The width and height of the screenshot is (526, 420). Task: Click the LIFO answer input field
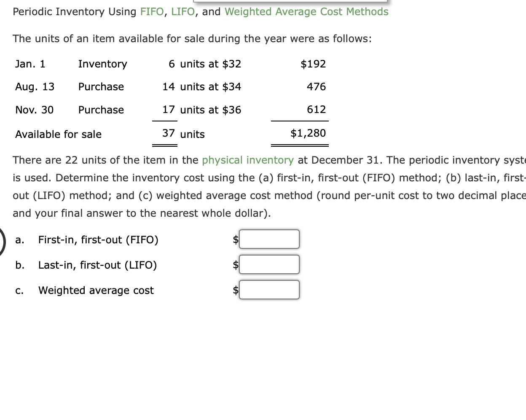click(x=269, y=264)
